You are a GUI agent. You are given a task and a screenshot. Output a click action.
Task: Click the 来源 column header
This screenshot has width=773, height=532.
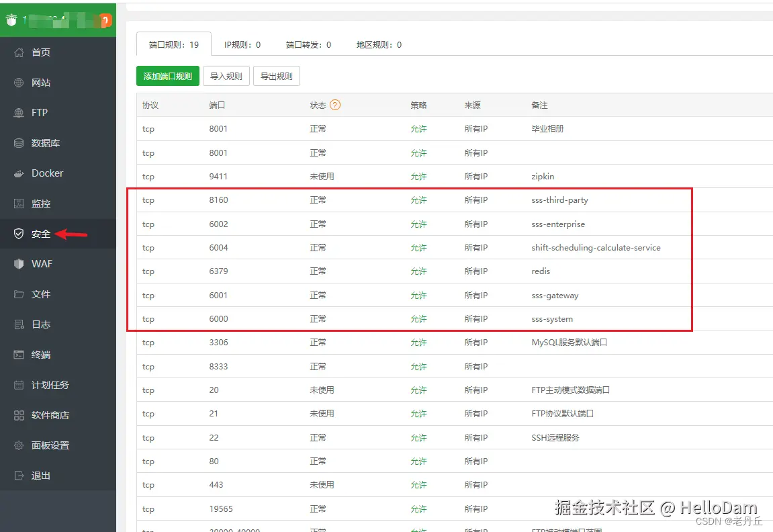pyautogui.click(x=472, y=105)
